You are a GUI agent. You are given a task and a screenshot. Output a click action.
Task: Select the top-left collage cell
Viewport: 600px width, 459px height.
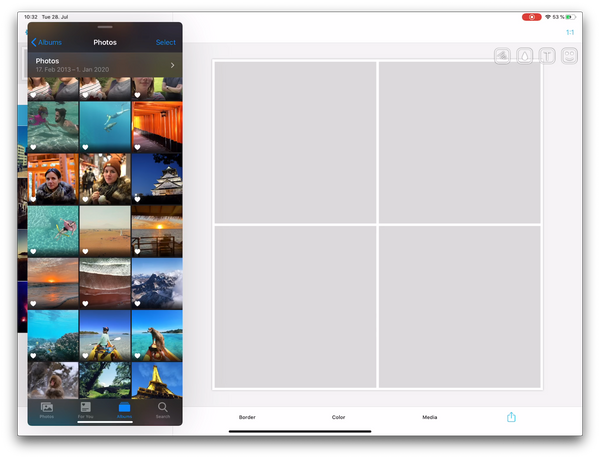click(x=295, y=142)
